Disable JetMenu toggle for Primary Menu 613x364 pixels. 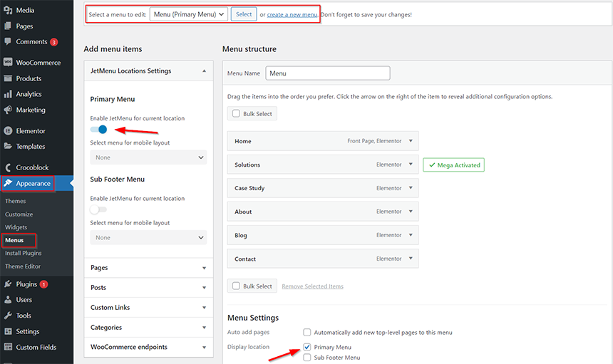click(x=98, y=129)
